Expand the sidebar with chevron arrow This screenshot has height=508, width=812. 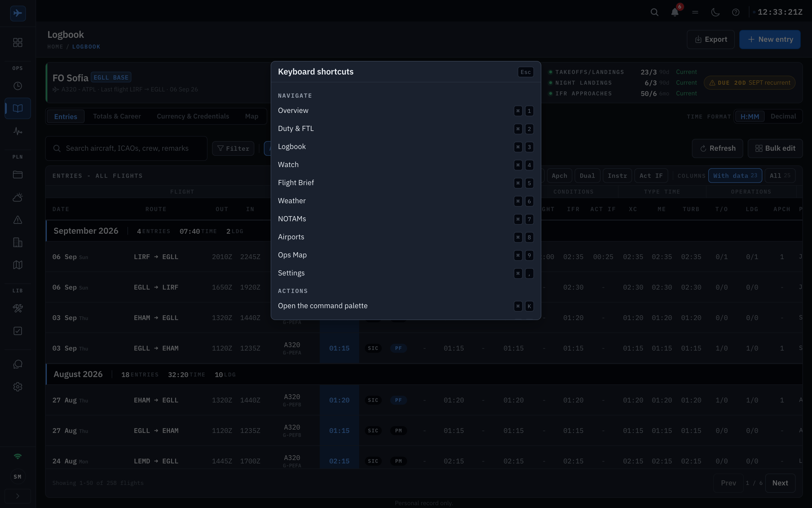[18, 496]
